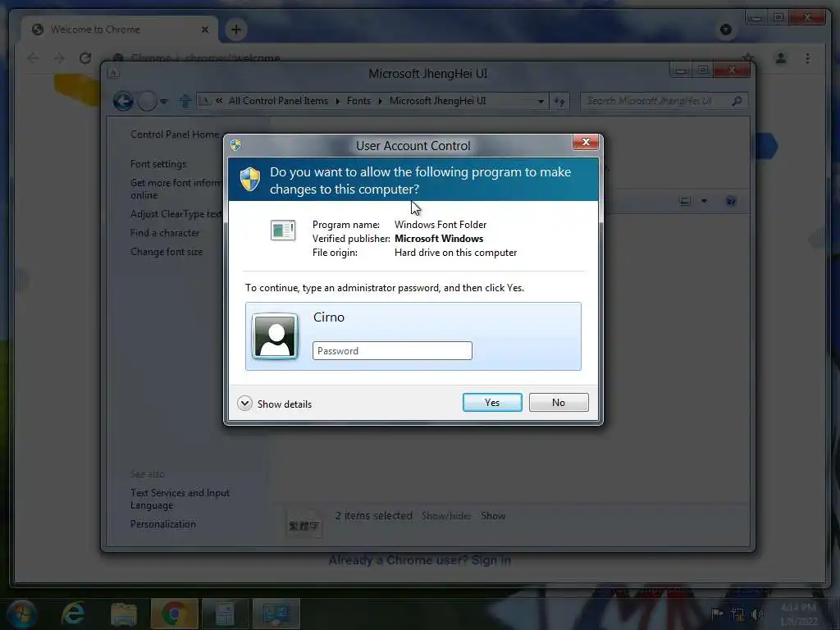The width and height of the screenshot is (840, 630).
Task: Click the small shield icon in UAC title bar
Action: [235, 144]
